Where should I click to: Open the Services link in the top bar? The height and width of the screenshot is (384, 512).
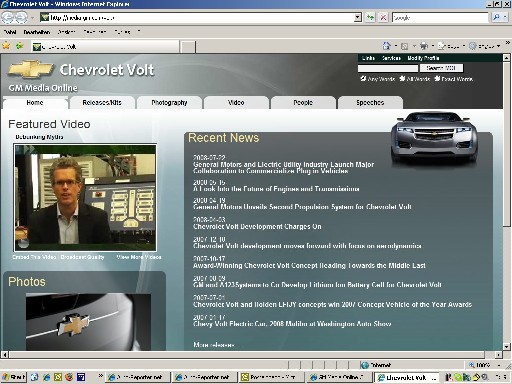coord(391,58)
